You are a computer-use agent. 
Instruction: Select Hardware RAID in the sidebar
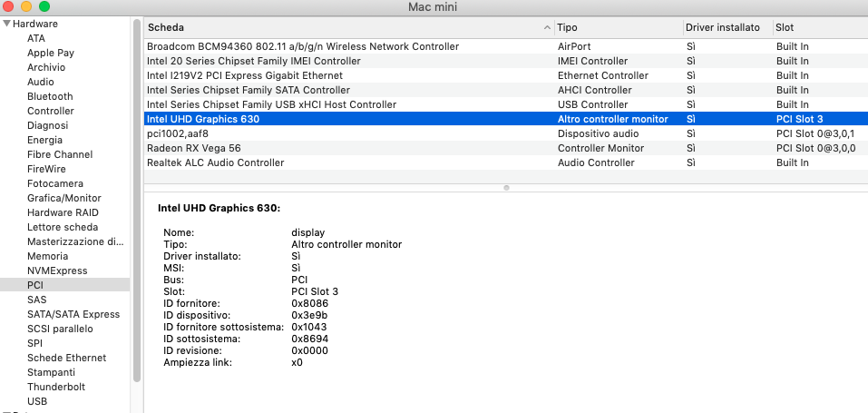(x=63, y=212)
